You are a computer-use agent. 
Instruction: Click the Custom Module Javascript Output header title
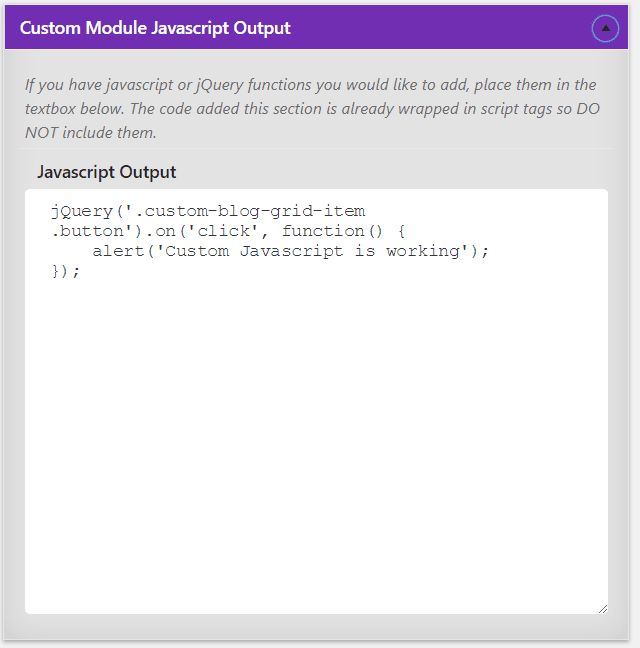[155, 28]
